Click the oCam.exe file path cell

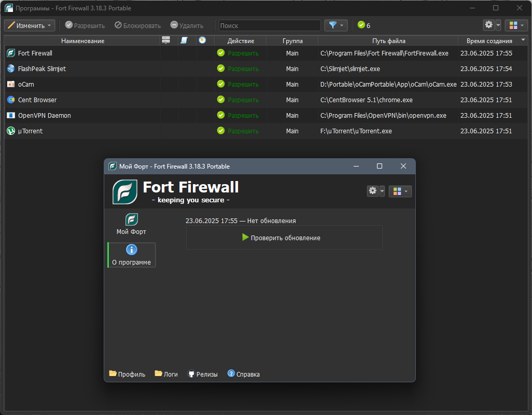coord(388,85)
